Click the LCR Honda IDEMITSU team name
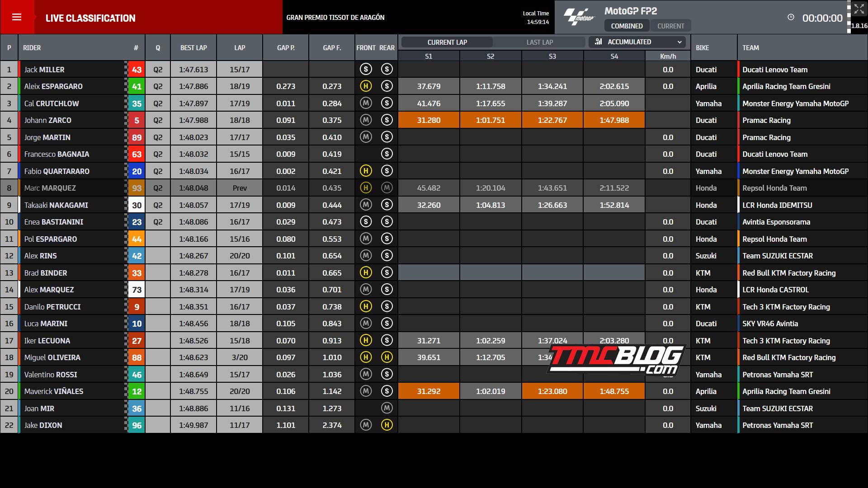This screenshot has height=488, width=868. coord(777,205)
